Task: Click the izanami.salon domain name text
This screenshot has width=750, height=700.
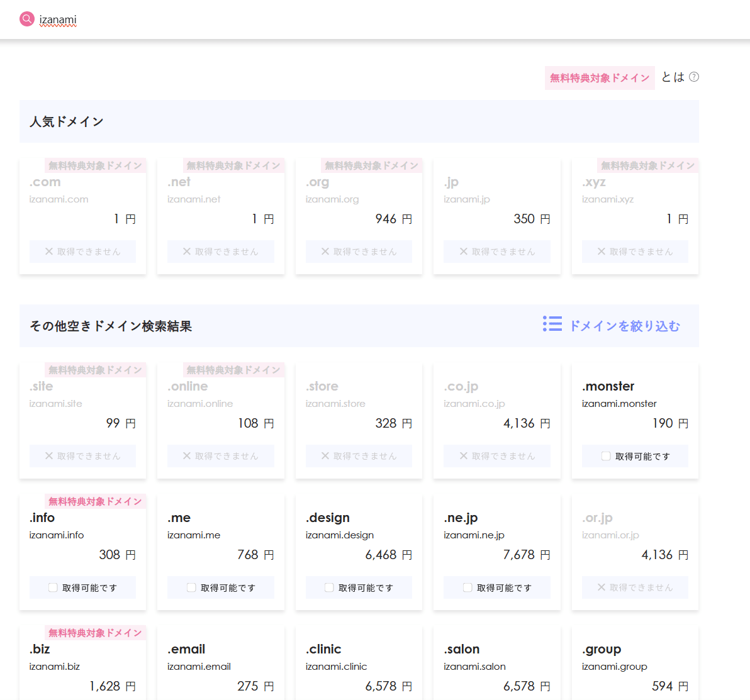Action: [474, 667]
